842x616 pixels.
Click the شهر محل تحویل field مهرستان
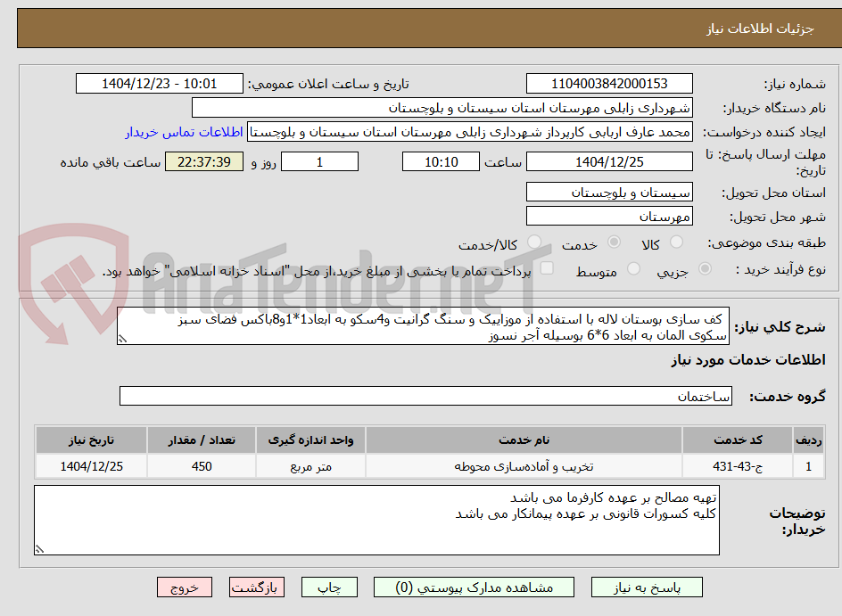pyautogui.click(x=609, y=217)
